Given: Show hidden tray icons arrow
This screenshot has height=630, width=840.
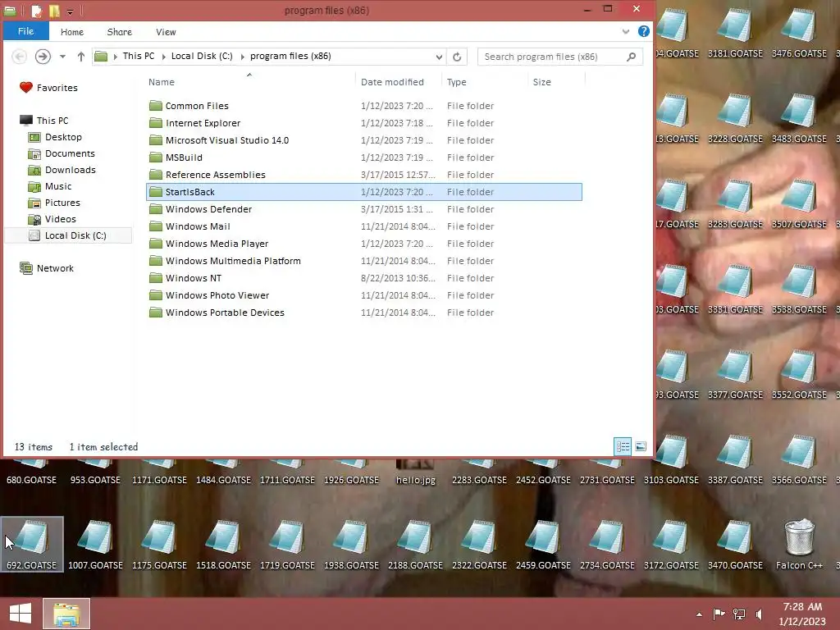Looking at the screenshot, I should [x=699, y=614].
